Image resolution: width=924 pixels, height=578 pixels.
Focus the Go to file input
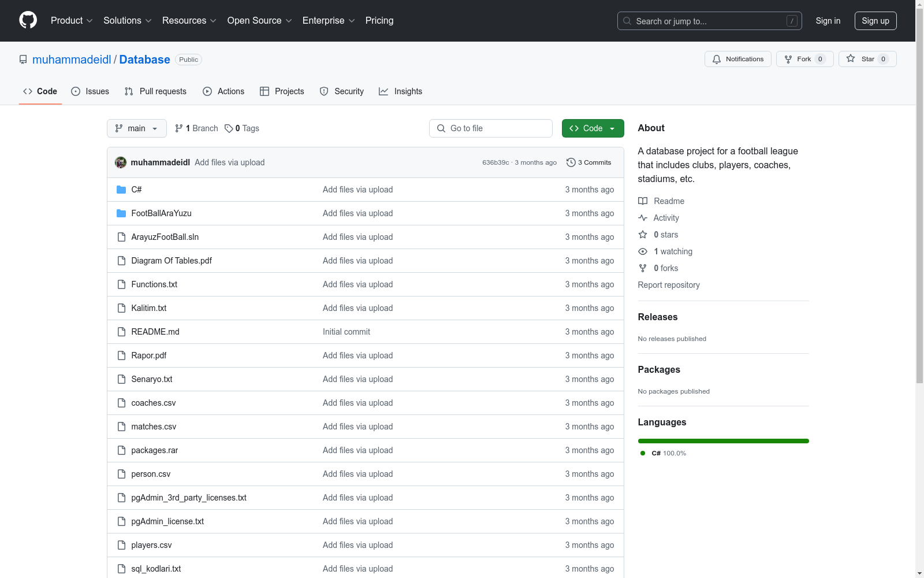tap(491, 128)
